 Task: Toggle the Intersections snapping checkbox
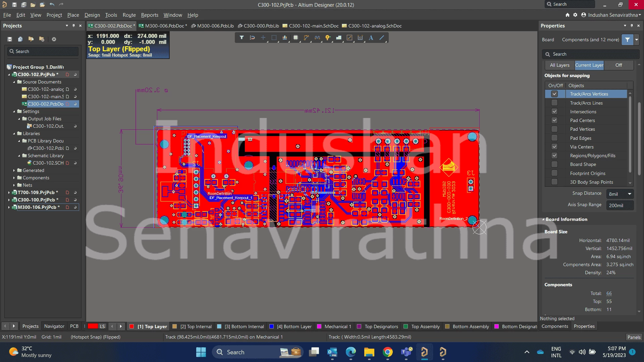(x=554, y=112)
